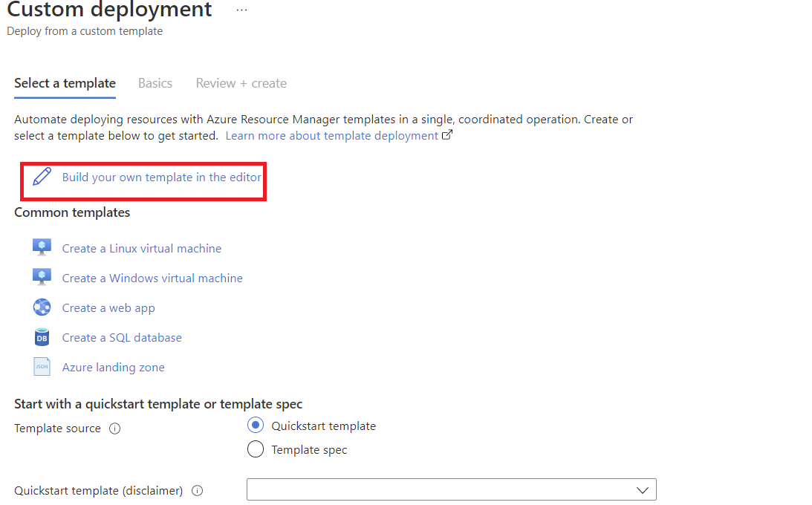812x505 pixels.
Task: Switch to the Basics tab
Action: coord(155,83)
